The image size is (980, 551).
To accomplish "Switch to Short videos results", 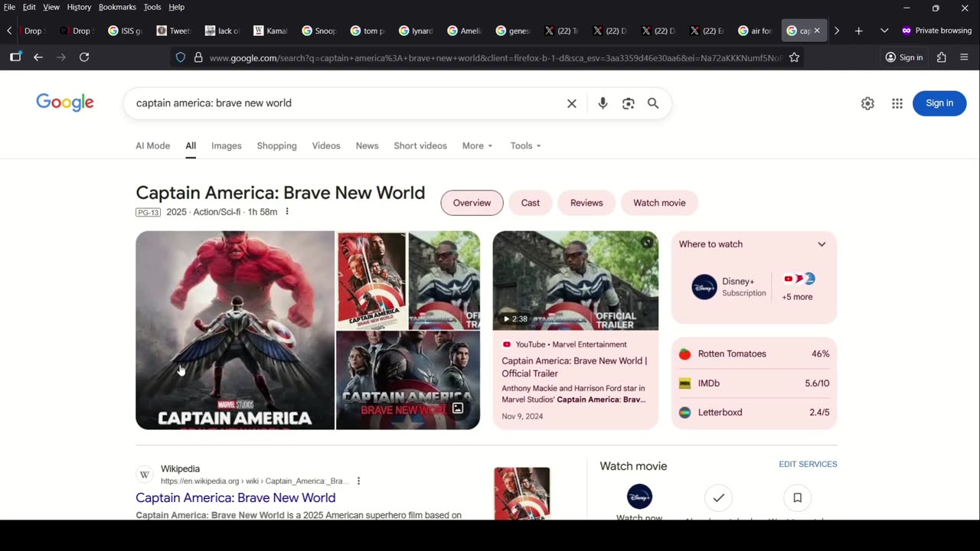I will 420,146.
